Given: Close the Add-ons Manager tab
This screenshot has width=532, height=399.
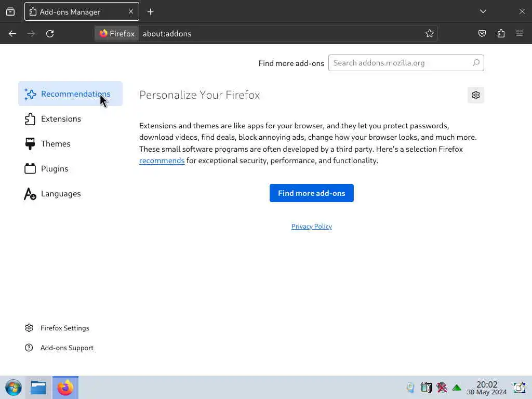Looking at the screenshot, I should point(130,11).
